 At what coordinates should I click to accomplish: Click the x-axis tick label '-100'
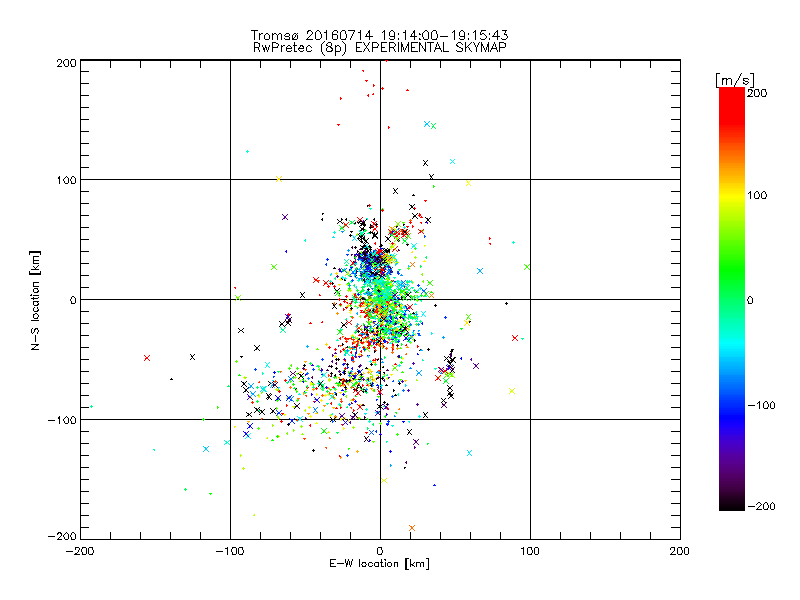tap(230, 551)
